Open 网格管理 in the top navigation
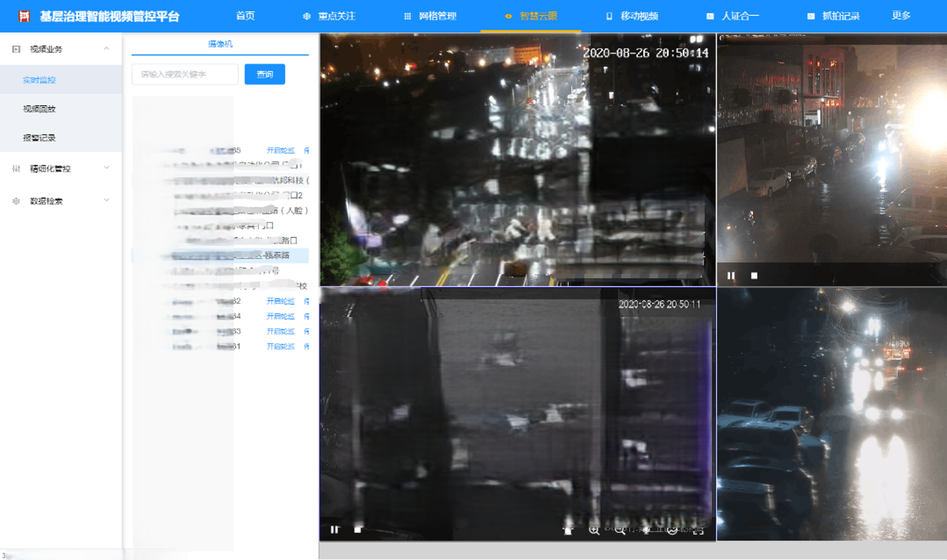Viewport: 947px width, 560px height. pyautogui.click(x=430, y=16)
